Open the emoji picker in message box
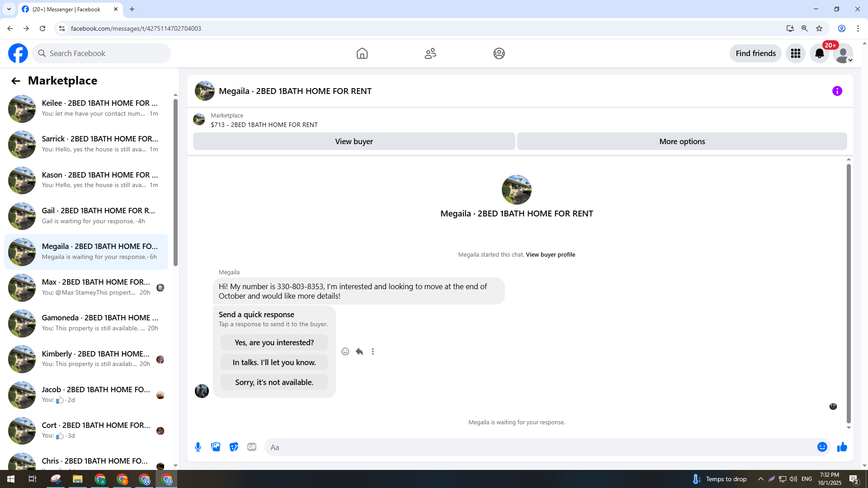 822,447
